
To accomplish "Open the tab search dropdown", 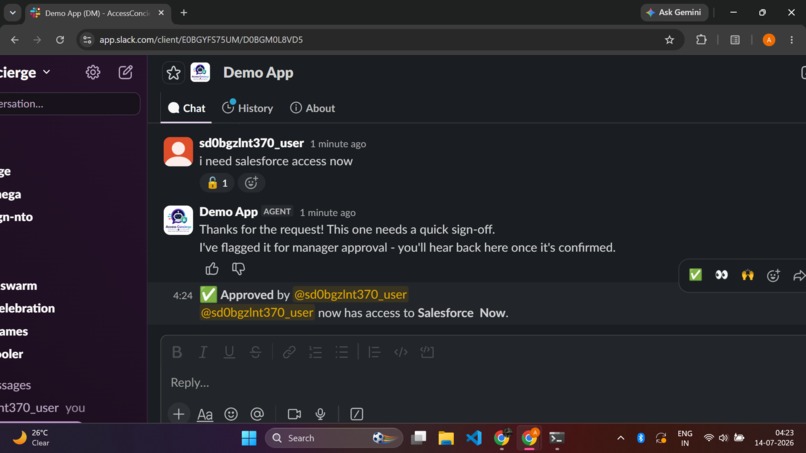I will click(x=12, y=12).
